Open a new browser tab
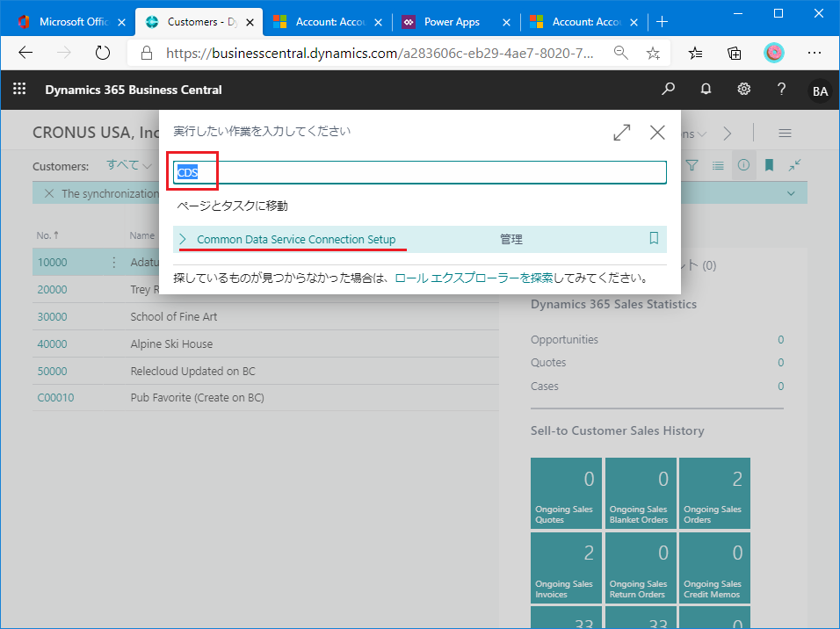The width and height of the screenshot is (840, 629). (663, 22)
